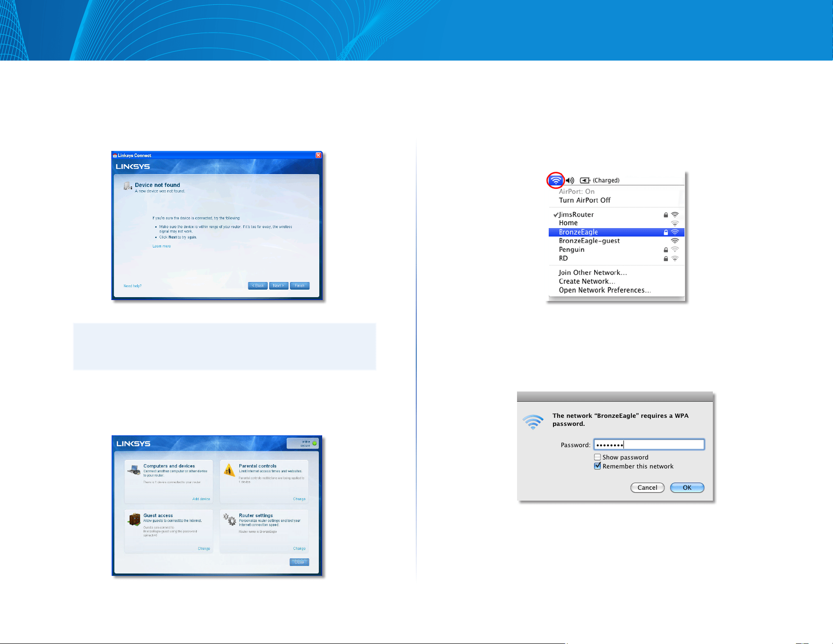Viewport: 833px width, 644px height.
Task: Click the battery Charged status icon
Action: pos(585,180)
